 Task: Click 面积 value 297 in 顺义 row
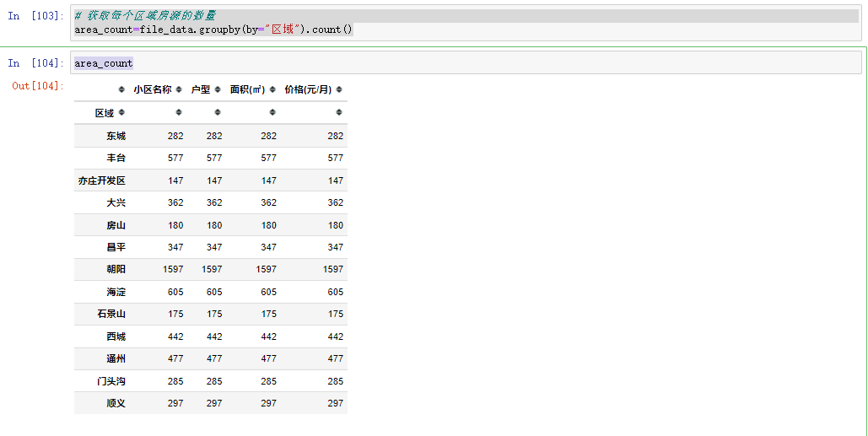269,403
